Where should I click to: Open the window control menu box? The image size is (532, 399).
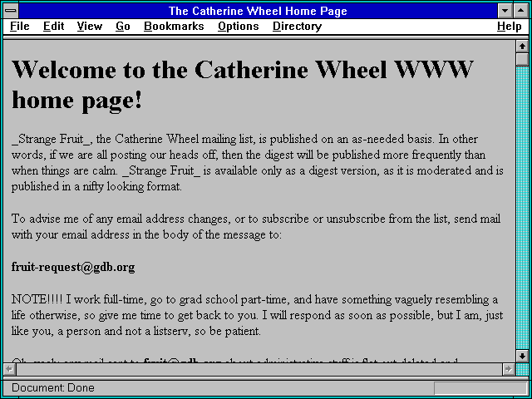[11, 11]
